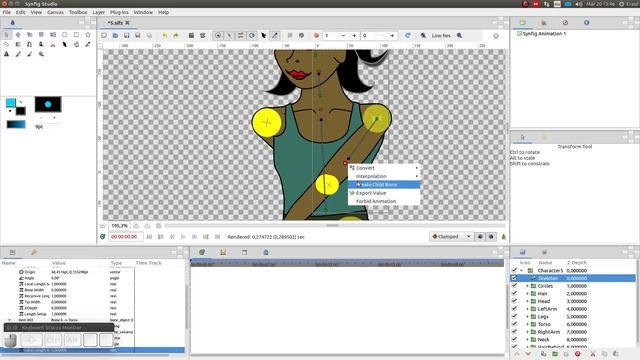The image size is (640, 360).
Task: Click the cut scissors icon in the Layers panel
Action: tap(593, 354)
